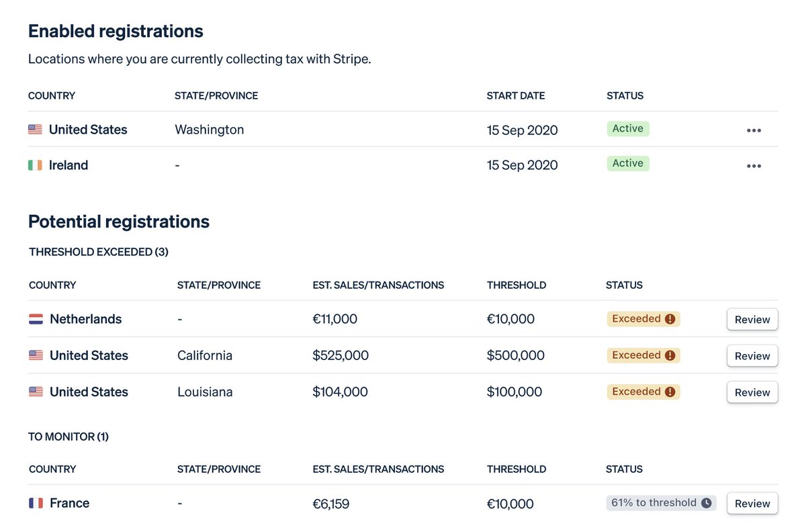Select the United States Washington row

click(403, 130)
